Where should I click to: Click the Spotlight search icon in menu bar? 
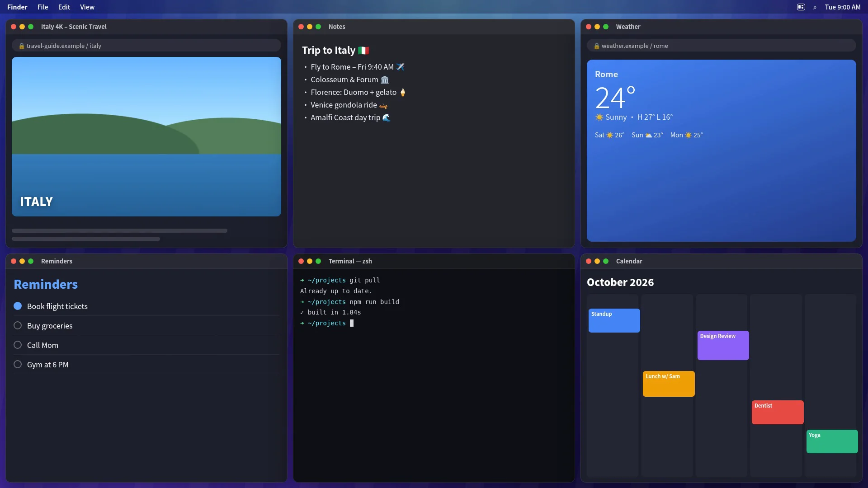[x=815, y=7]
